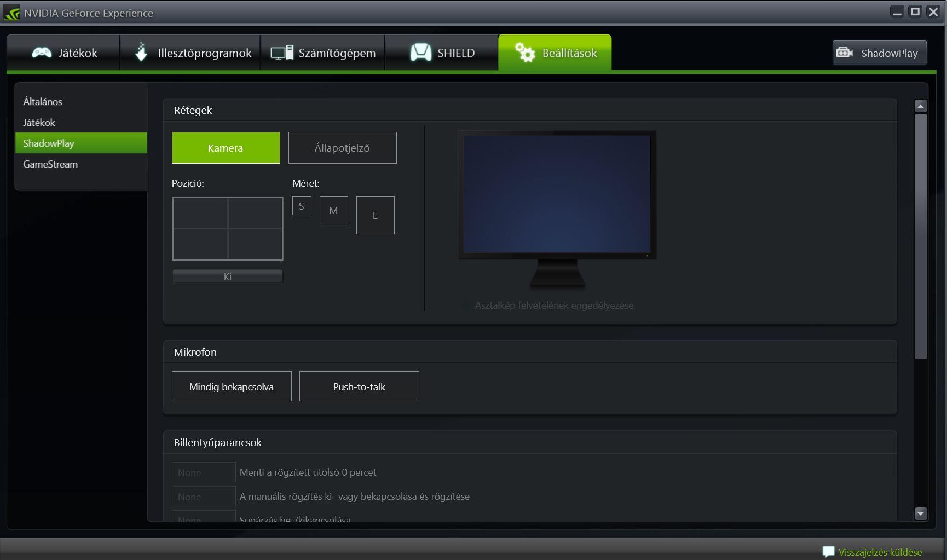Image resolution: width=947 pixels, height=560 pixels.
Task: Set camera position to top-left quadrant
Action: [200, 213]
